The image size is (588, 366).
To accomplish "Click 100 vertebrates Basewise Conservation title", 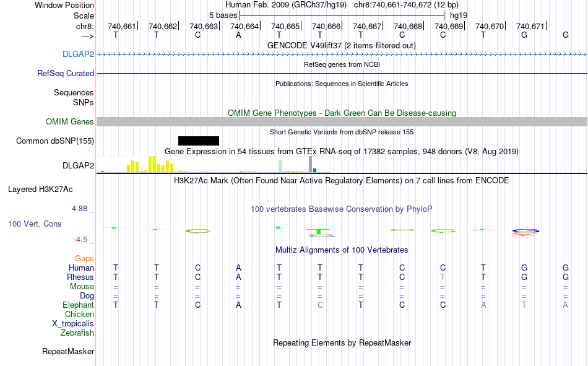I will (342, 209).
